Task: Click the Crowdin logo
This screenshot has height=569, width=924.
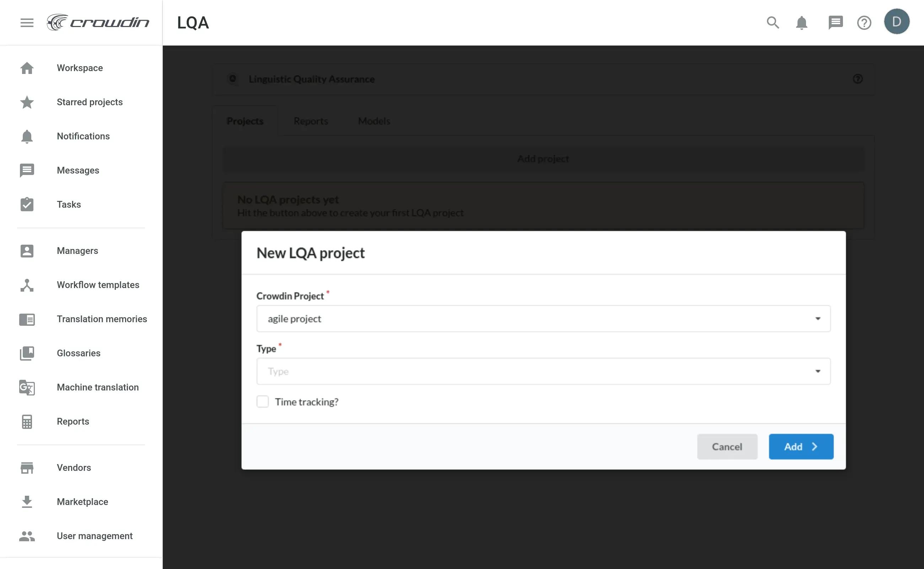Action: pos(98,22)
